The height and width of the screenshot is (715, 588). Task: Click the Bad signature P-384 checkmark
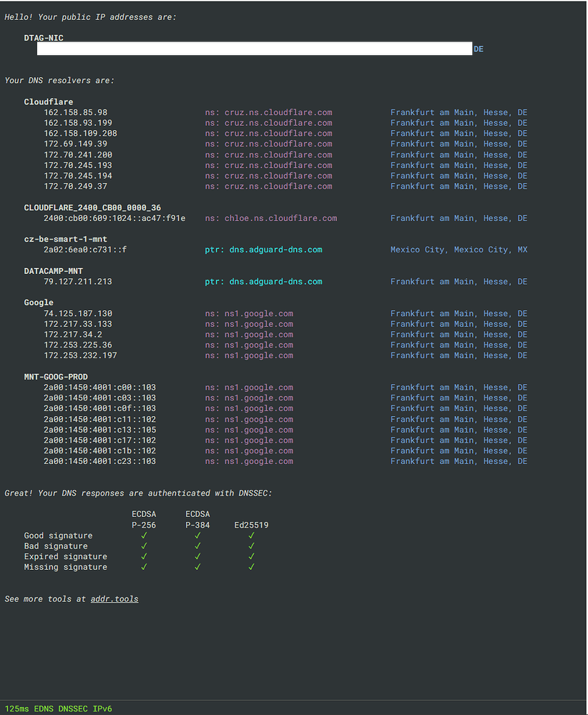point(197,546)
